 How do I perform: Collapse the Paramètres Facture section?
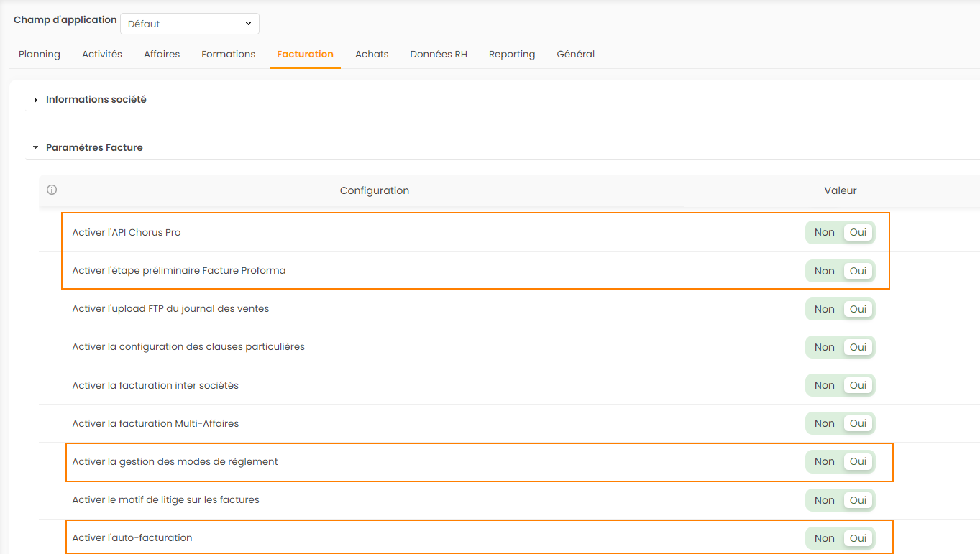(x=94, y=147)
